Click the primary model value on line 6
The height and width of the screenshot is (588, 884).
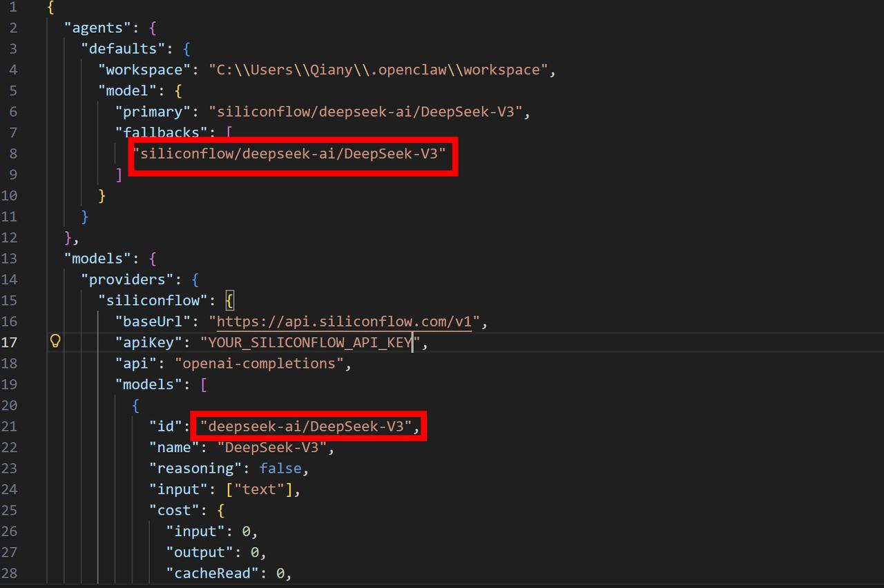(365, 111)
